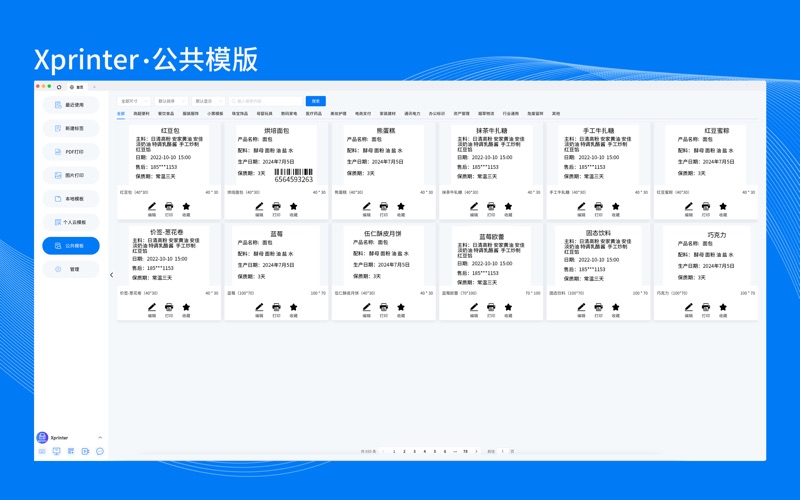This screenshot has width=800, height=500.
Task: Go to page 3 in pagination
Action: pyautogui.click(x=414, y=452)
